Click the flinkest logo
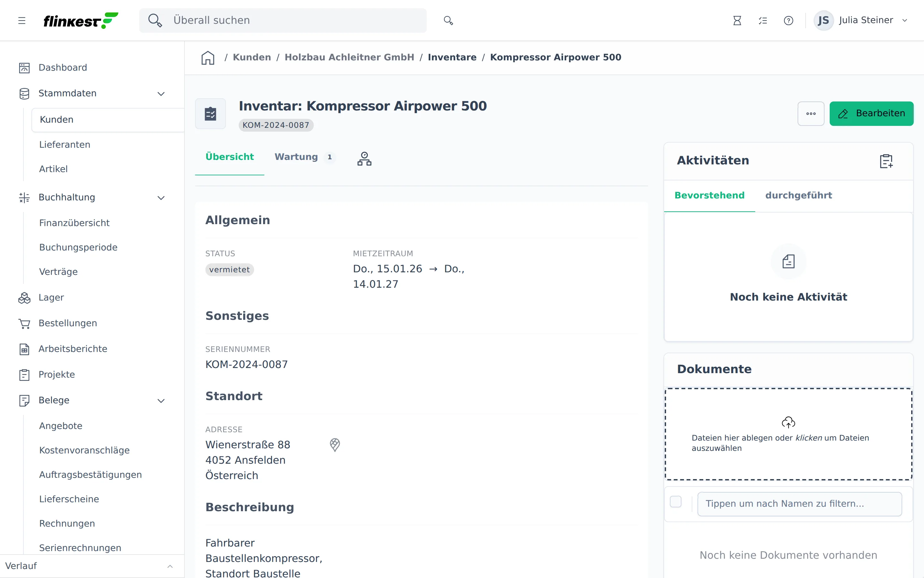The width and height of the screenshot is (924, 578). (x=81, y=21)
